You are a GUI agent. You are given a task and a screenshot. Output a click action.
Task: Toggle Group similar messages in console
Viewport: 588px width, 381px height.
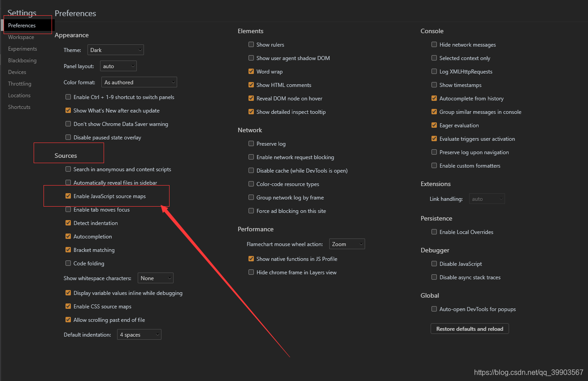click(x=434, y=112)
